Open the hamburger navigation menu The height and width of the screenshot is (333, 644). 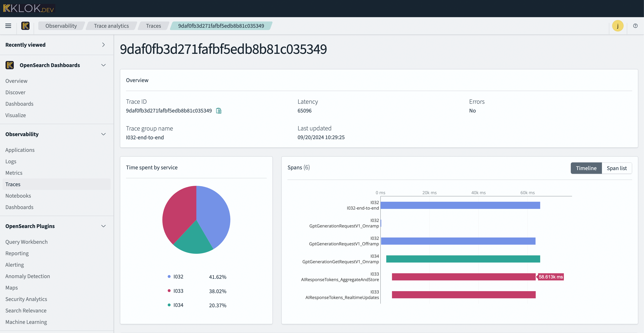pos(8,26)
